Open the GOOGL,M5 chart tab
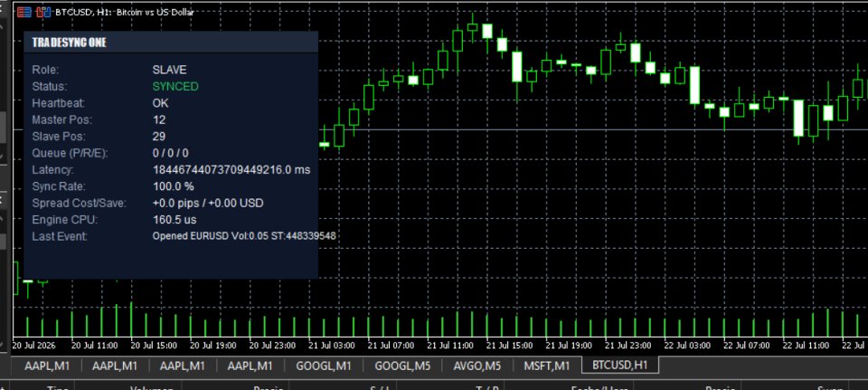The image size is (868, 390). pyautogui.click(x=402, y=366)
